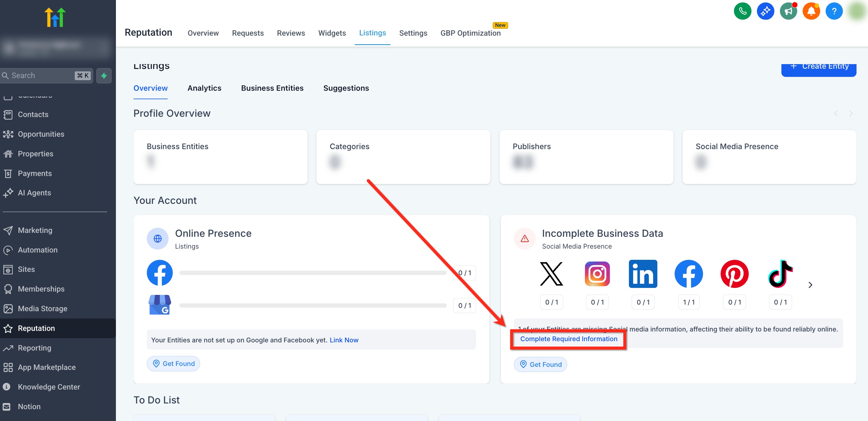Click the Facebook listing progress bar
The height and width of the screenshot is (421, 868).
[313, 273]
